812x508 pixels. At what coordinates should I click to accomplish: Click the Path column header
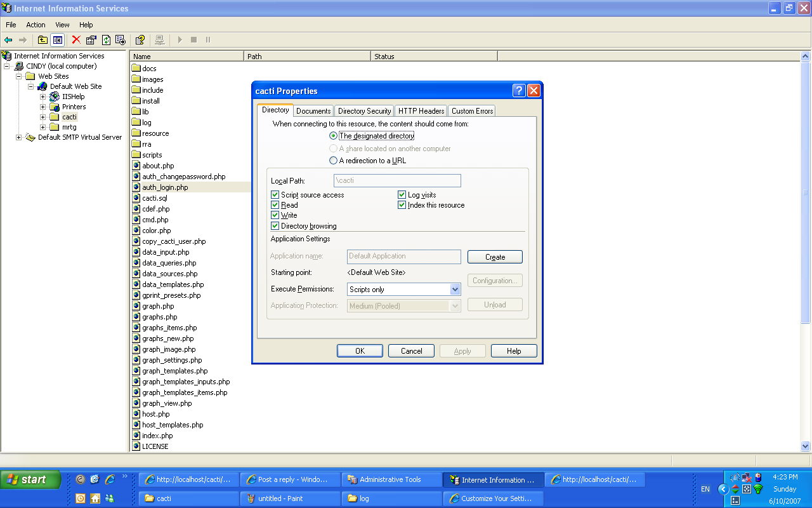point(308,56)
